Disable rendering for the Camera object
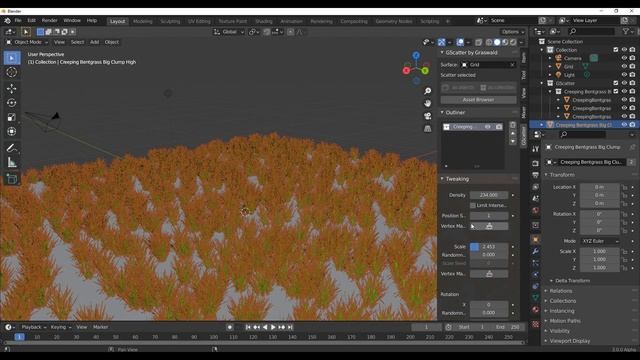 click(632, 58)
